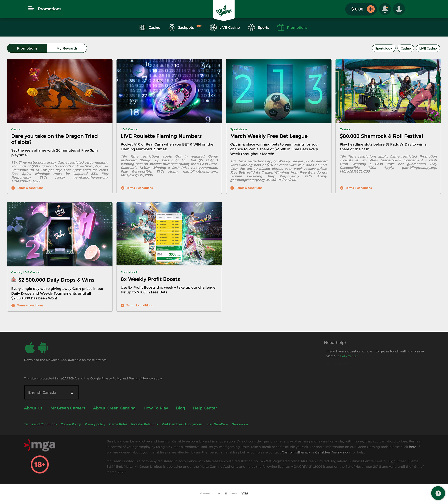Open Mr Green Careers link
Image resolution: width=448 pixels, height=503 pixels.
tap(68, 408)
